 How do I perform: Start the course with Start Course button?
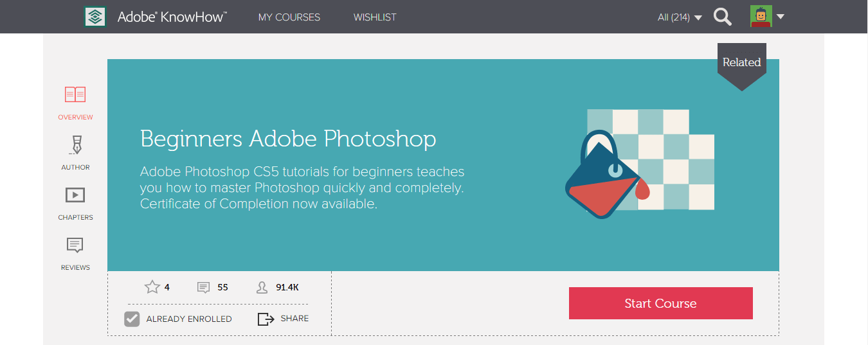tap(661, 303)
